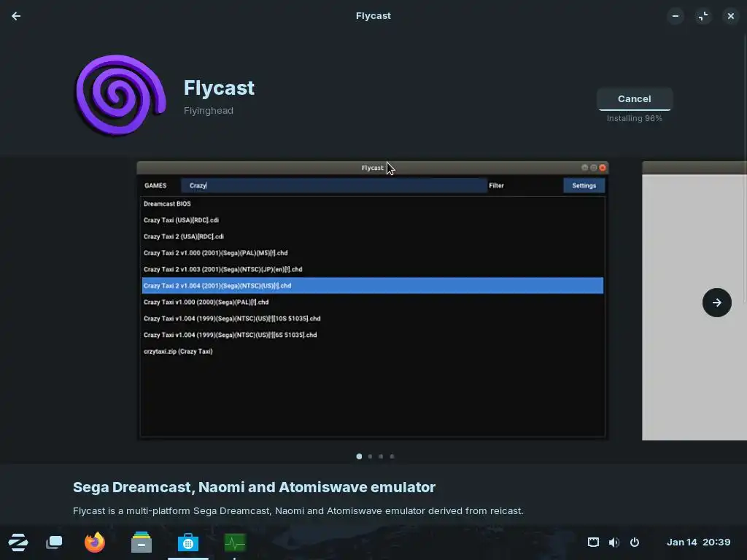Screen dimensions: 747x560
Task: Cancel the Flycast installation
Action: [x=634, y=98]
